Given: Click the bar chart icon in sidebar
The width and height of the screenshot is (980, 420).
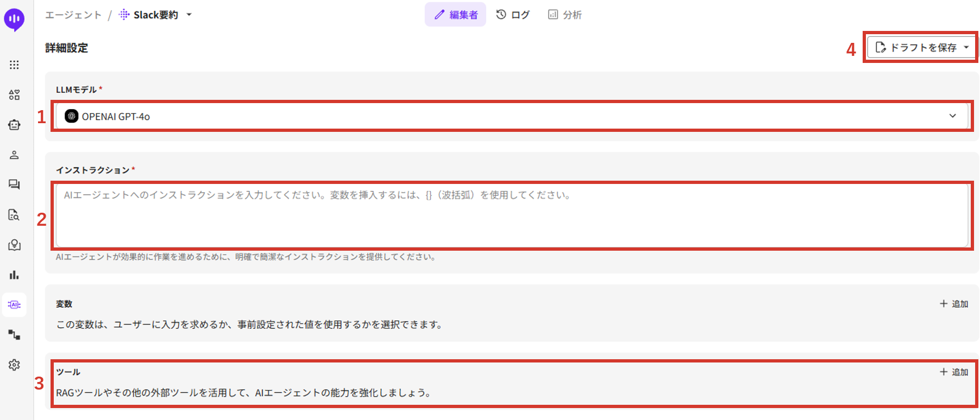Looking at the screenshot, I should click(x=14, y=275).
